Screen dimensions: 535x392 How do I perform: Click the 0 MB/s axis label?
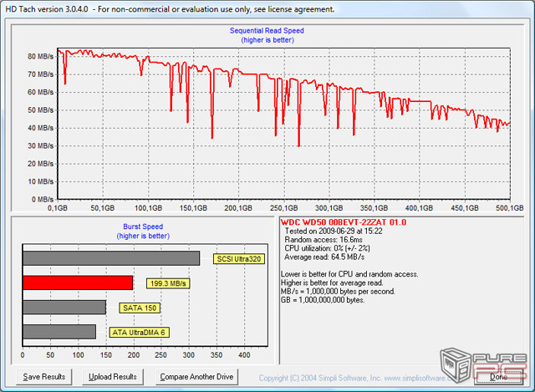coord(43,199)
